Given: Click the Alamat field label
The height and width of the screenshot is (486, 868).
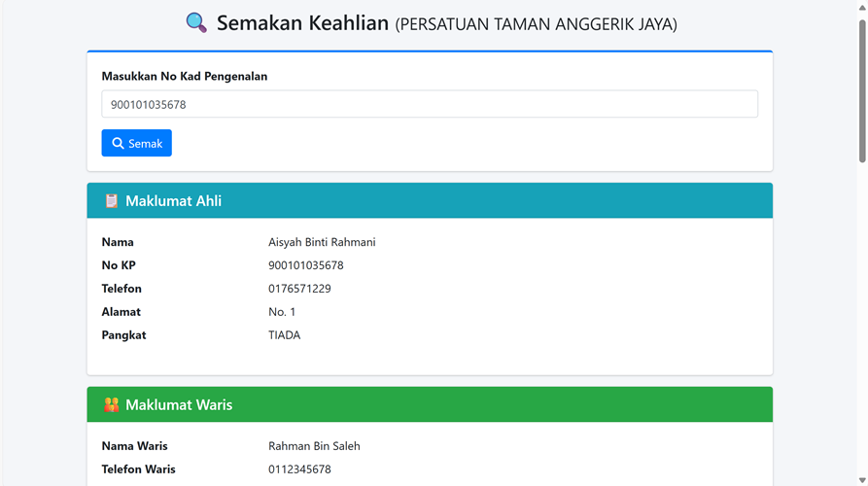Looking at the screenshot, I should pyautogui.click(x=121, y=312).
